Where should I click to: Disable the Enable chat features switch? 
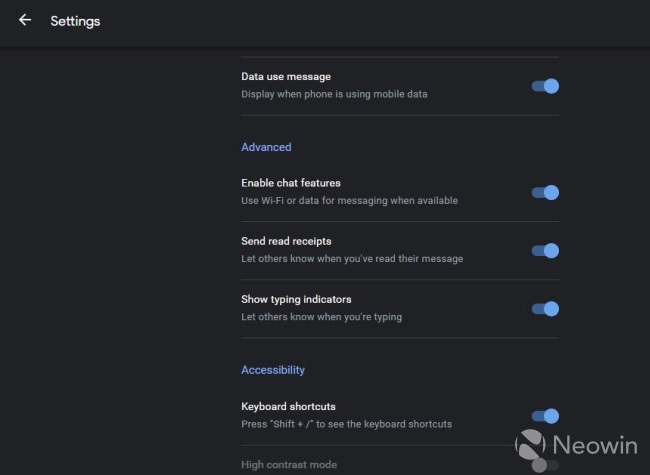(545, 192)
